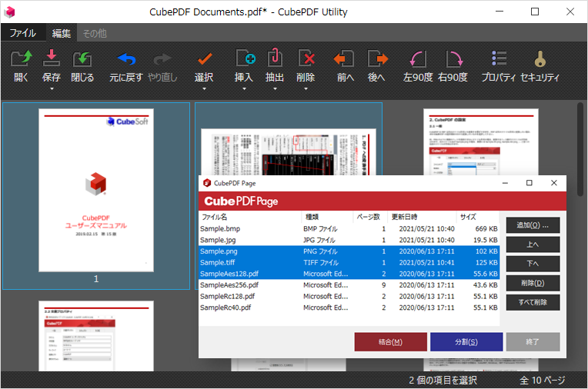Select the SampleRc128.pdf row
This screenshot has width=588, height=389.
coord(349,296)
